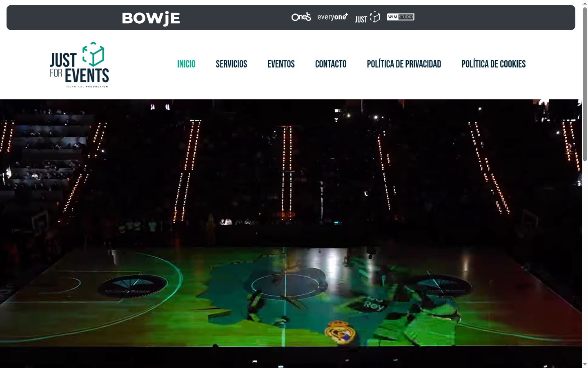Open the VIM Studio logo
This screenshot has width=588, height=368.
401,17
